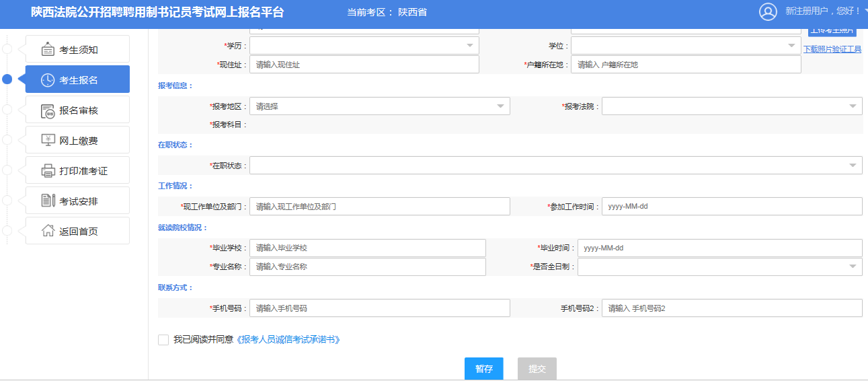This screenshot has width=868, height=381.
Task: Focus the 毕业学校 input field
Action: click(x=368, y=248)
